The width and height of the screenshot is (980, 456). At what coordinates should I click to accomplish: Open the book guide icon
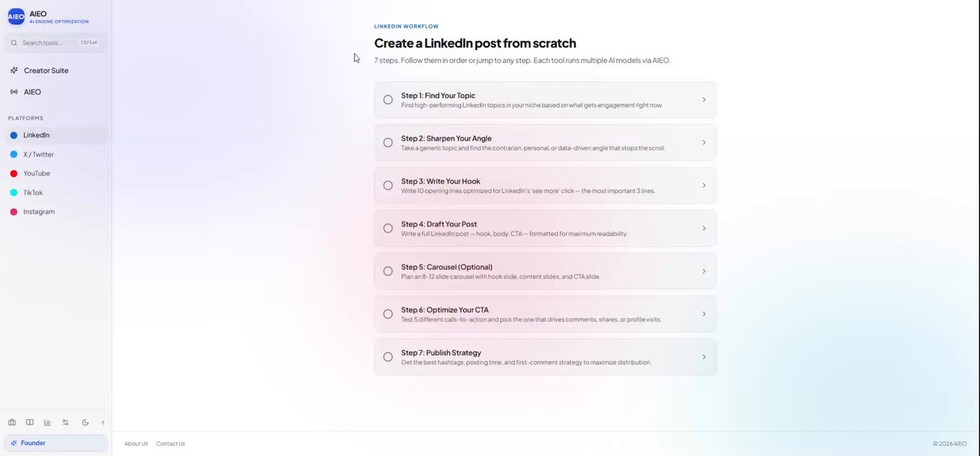pos(30,422)
